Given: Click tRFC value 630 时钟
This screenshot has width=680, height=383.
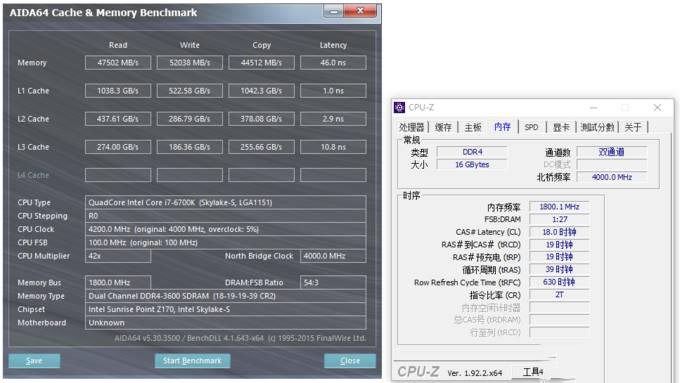Looking at the screenshot, I should click(559, 282).
